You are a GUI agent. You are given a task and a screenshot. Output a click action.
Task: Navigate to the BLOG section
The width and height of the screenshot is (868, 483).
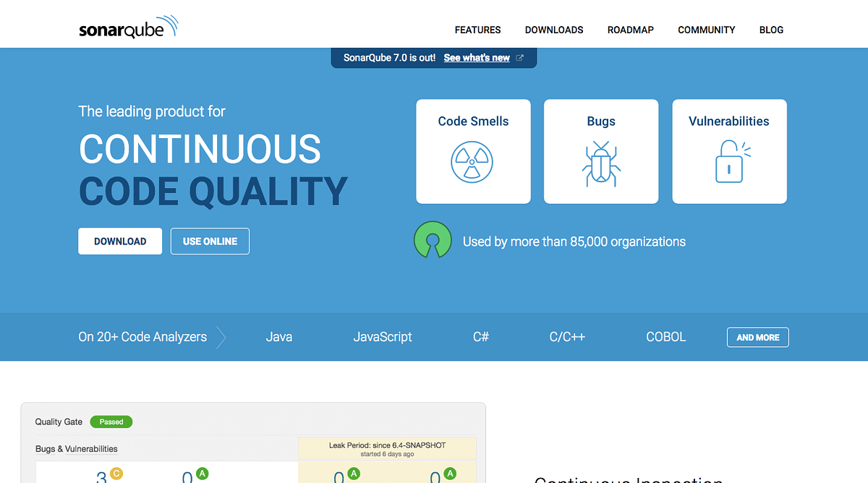pos(771,30)
